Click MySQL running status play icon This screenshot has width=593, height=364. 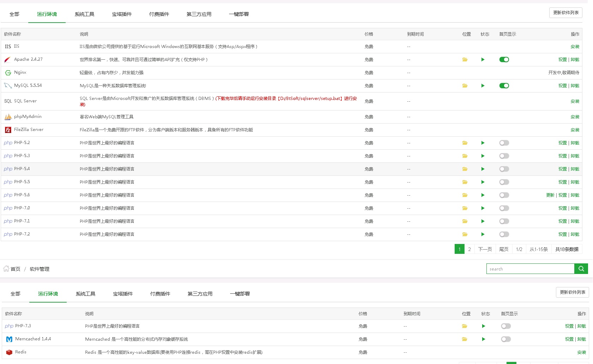coord(483,86)
